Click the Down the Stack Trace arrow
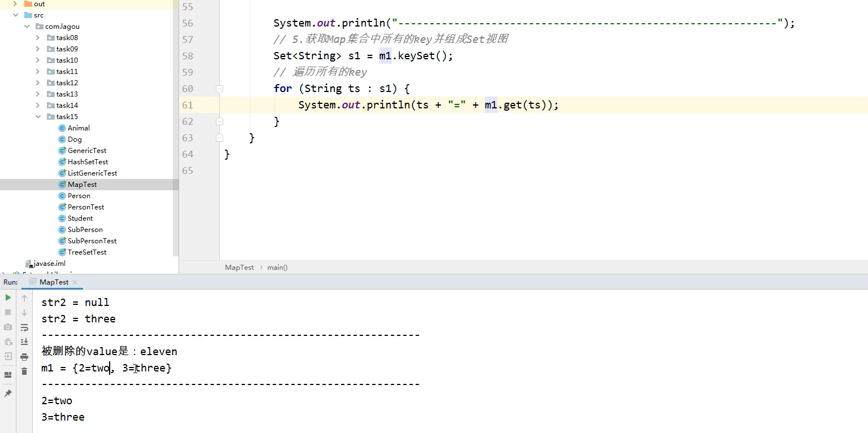The image size is (868, 433). point(24,313)
